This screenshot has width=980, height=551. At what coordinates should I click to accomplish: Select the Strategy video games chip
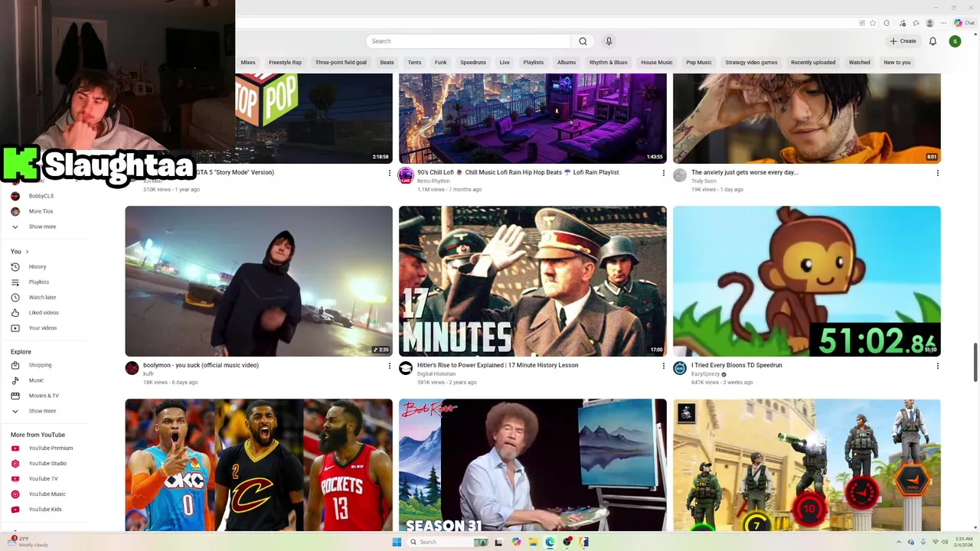tap(751, 62)
